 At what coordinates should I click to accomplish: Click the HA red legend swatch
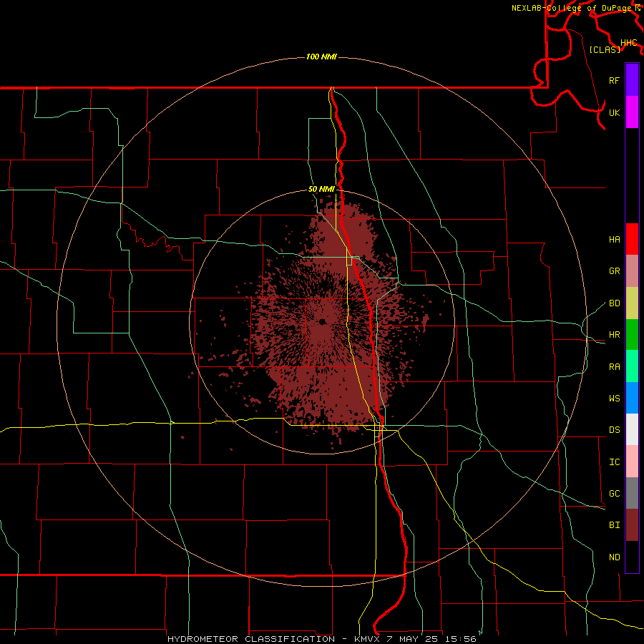tap(632, 239)
